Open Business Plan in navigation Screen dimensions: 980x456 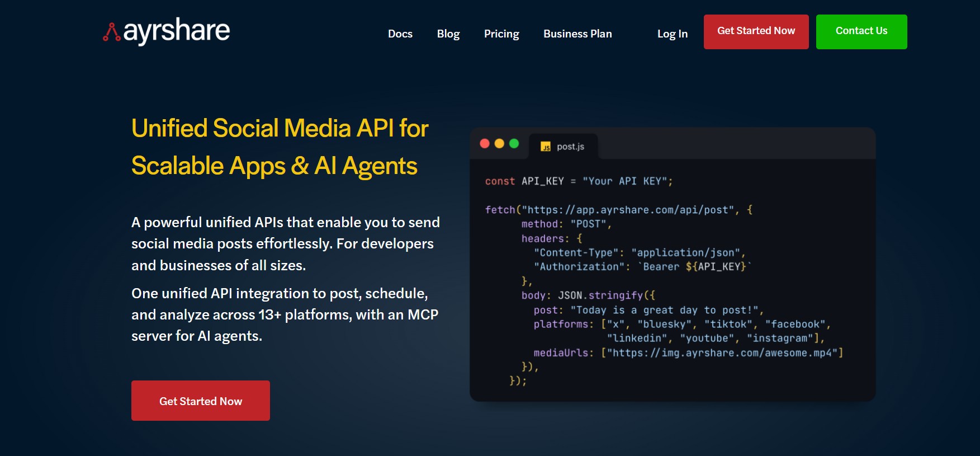(577, 34)
